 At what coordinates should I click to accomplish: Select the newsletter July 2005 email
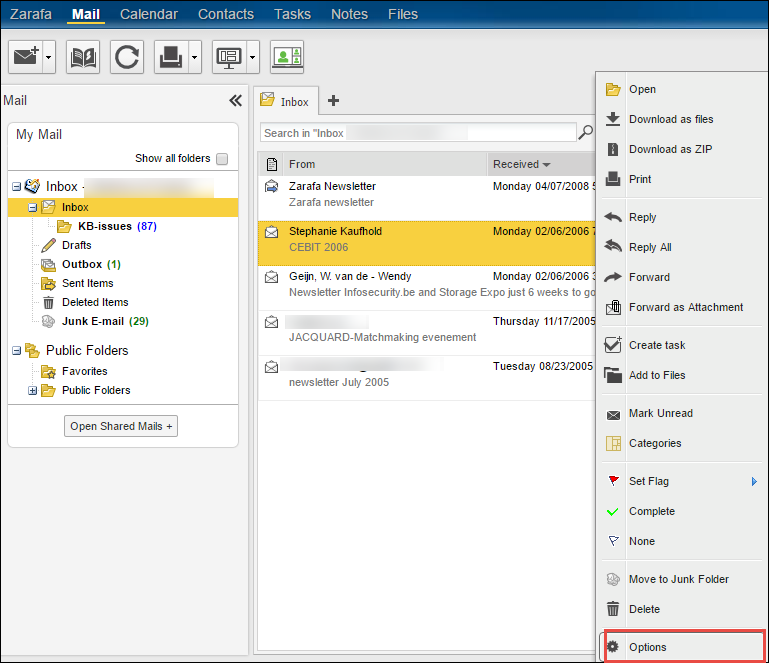(x=427, y=379)
